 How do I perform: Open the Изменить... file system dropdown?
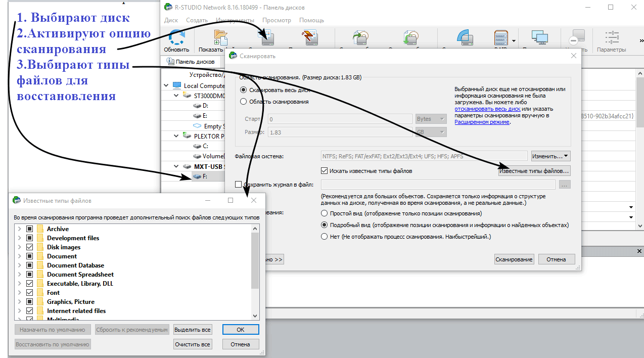pos(550,156)
